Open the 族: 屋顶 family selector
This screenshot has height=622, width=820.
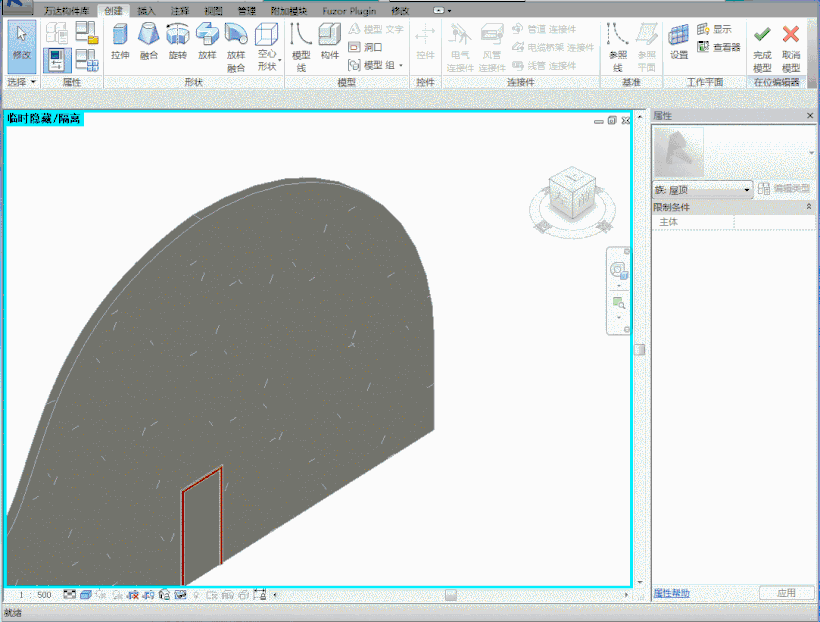(702, 190)
